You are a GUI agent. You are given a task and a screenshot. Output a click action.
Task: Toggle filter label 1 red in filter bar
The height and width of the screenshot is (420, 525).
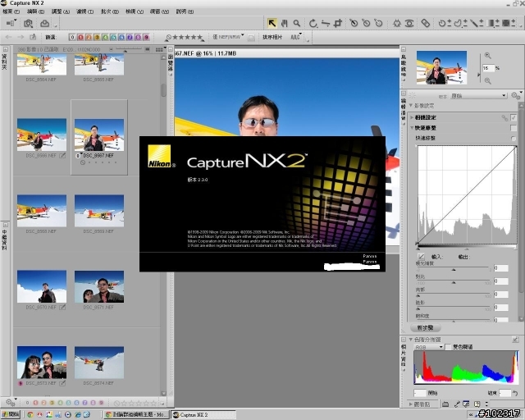(x=80, y=37)
